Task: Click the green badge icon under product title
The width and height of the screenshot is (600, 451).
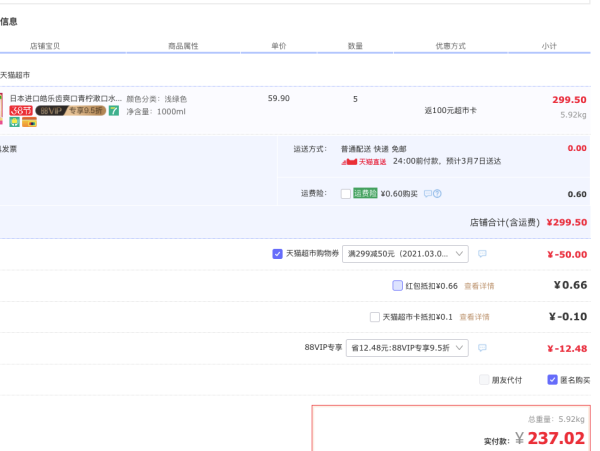Action: [15, 122]
